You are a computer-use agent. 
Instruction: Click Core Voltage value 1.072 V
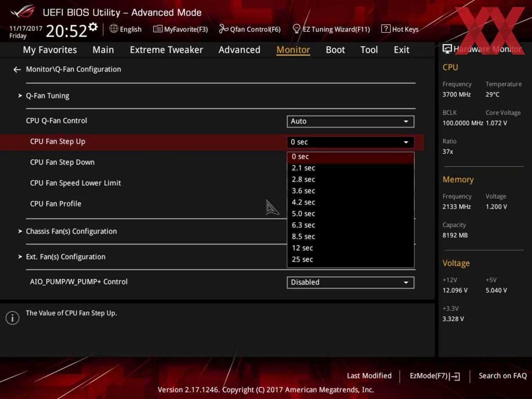[x=496, y=123]
